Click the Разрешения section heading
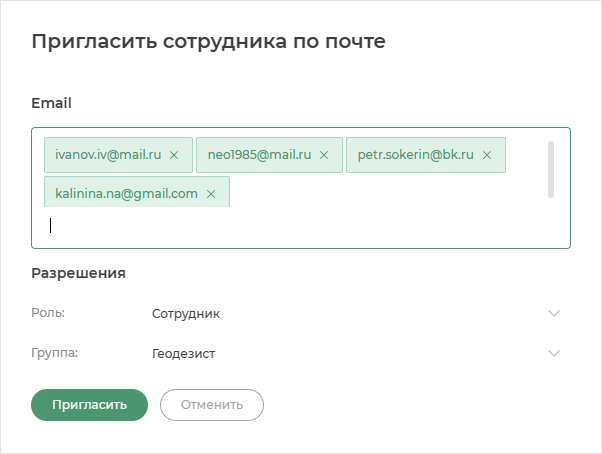The height and width of the screenshot is (454, 602). pyautogui.click(x=78, y=273)
